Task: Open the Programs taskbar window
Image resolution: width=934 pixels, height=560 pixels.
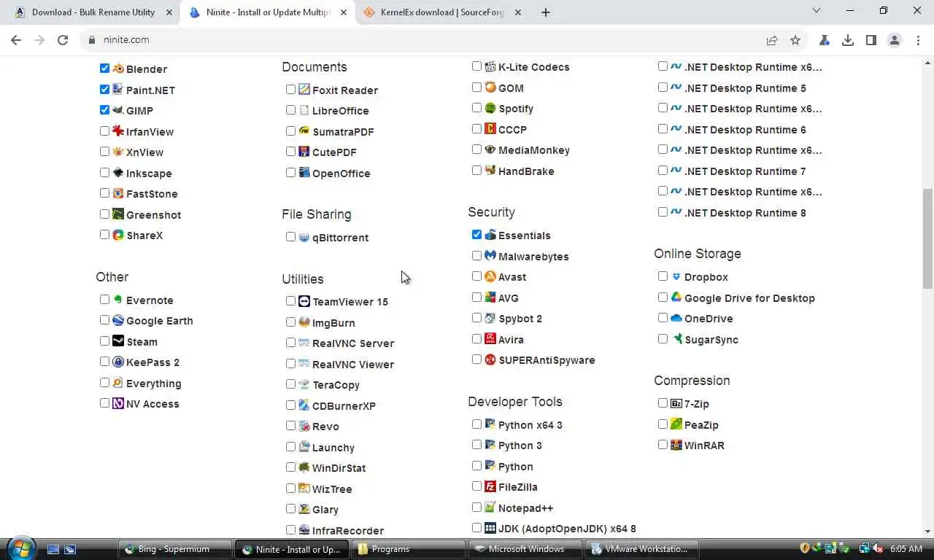Action: (408, 549)
